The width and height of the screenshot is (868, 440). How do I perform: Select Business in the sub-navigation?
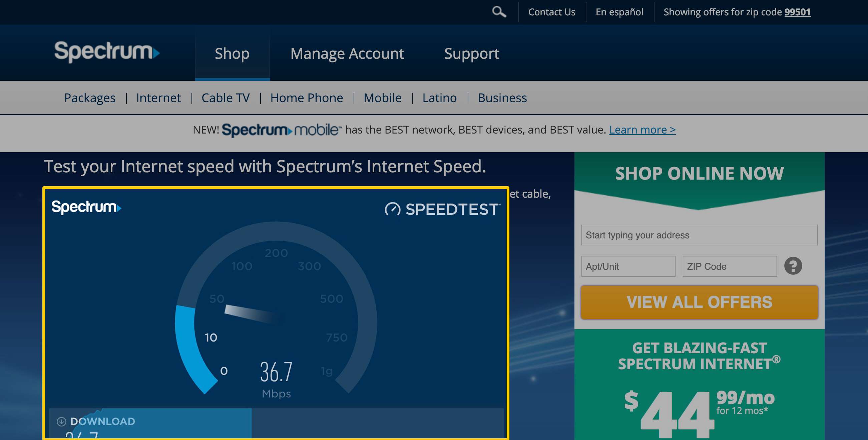[x=502, y=98]
